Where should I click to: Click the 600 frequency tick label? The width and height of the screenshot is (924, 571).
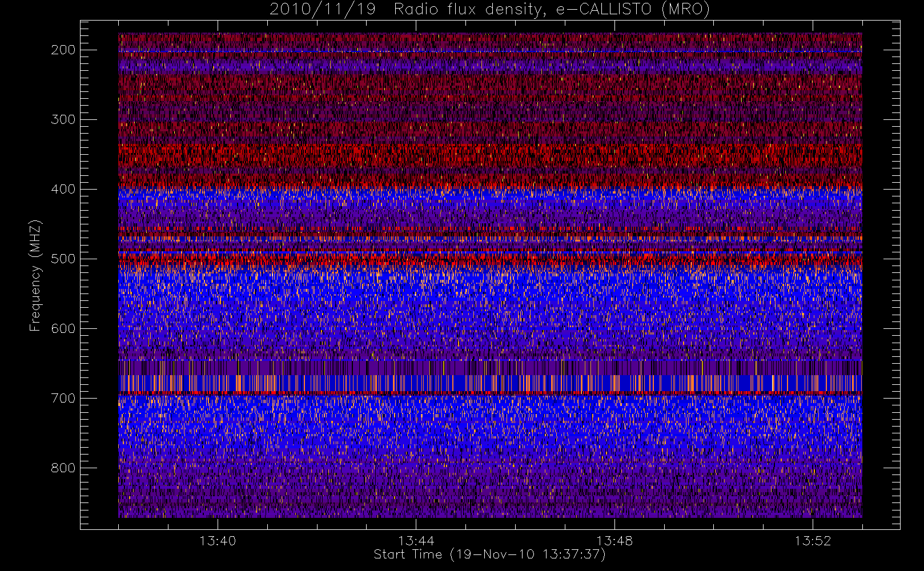pos(63,328)
